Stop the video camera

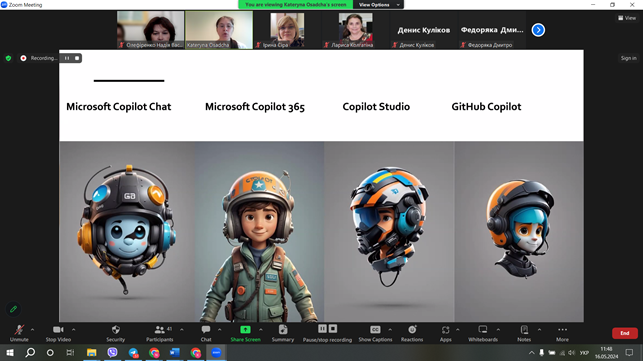58,333
